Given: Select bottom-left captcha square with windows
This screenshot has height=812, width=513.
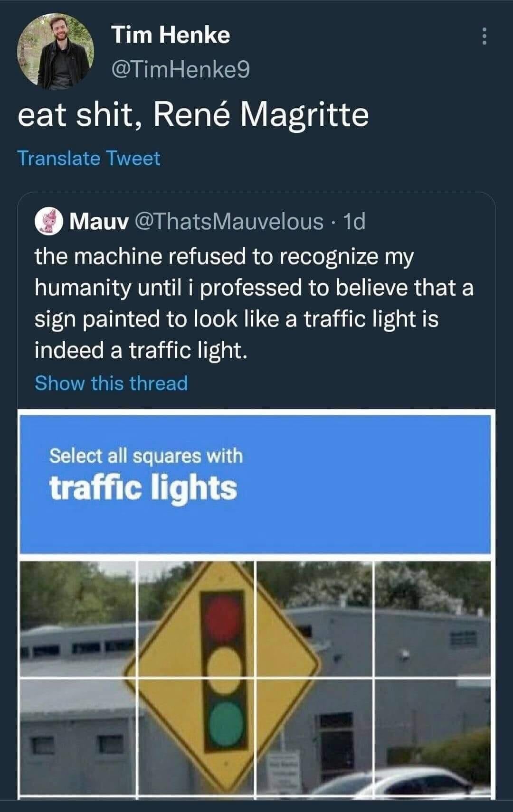Looking at the screenshot, I should [x=77, y=738].
